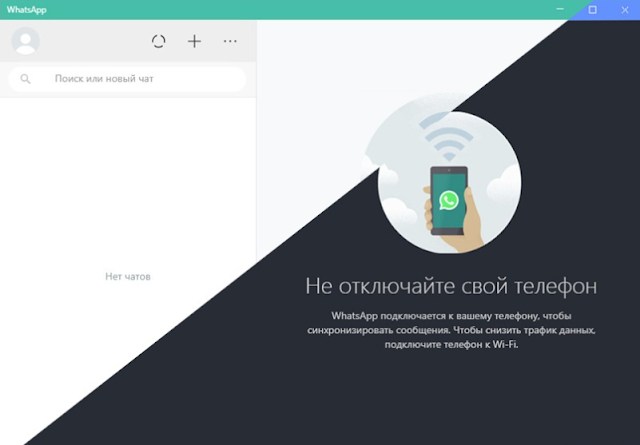This screenshot has width=640, height=445.
Task: Open the profile avatar picture
Action: point(25,41)
